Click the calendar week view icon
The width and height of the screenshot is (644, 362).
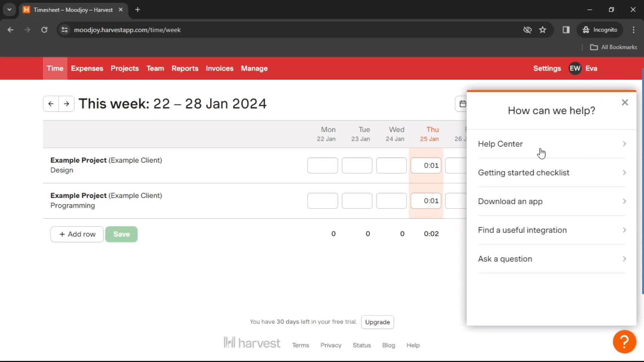[463, 104]
